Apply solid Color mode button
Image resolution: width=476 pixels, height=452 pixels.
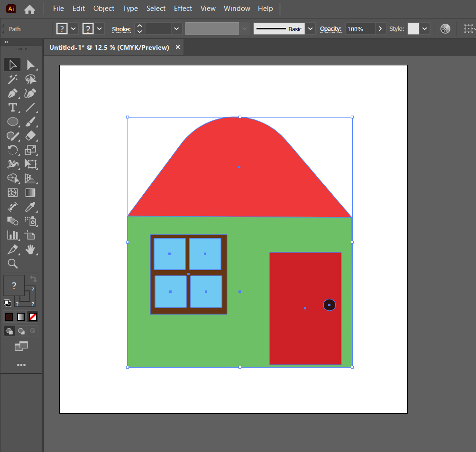click(x=9, y=316)
